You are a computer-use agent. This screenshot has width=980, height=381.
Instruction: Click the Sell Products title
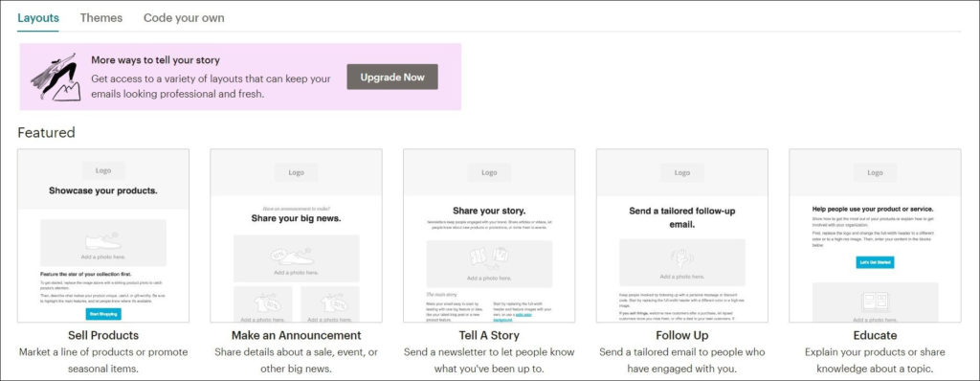pyautogui.click(x=103, y=335)
